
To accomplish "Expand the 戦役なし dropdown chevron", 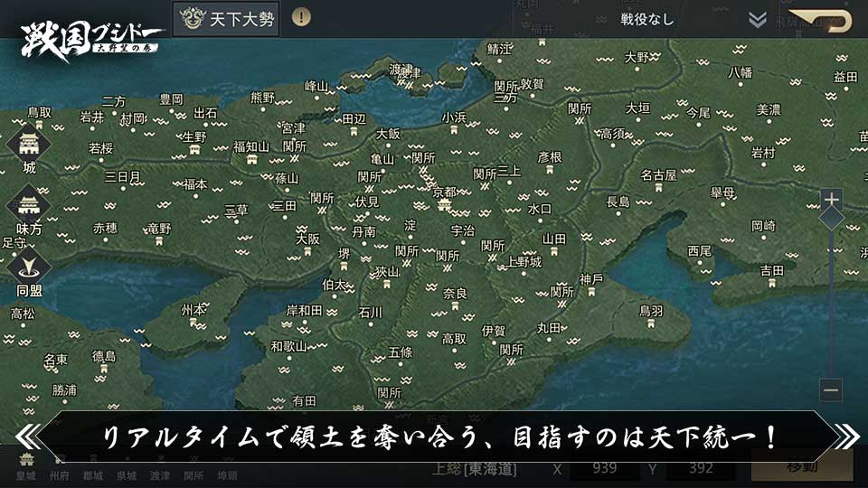I will (x=758, y=19).
